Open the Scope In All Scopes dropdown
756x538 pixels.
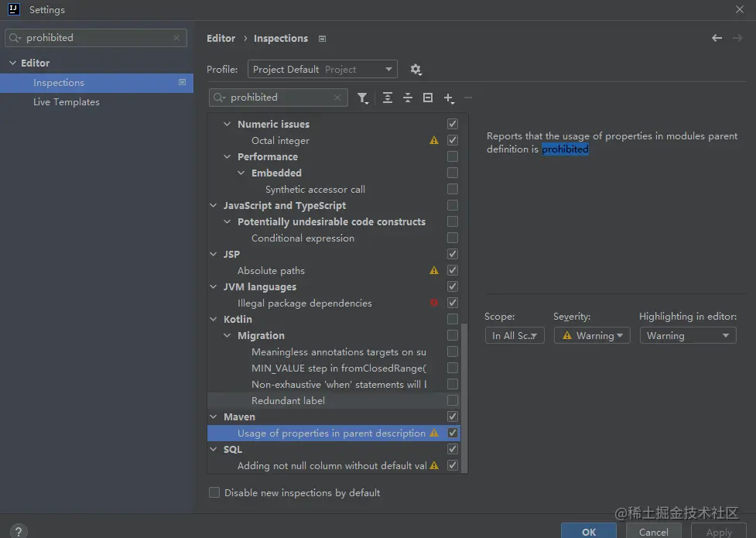click(x=515, y=335)
